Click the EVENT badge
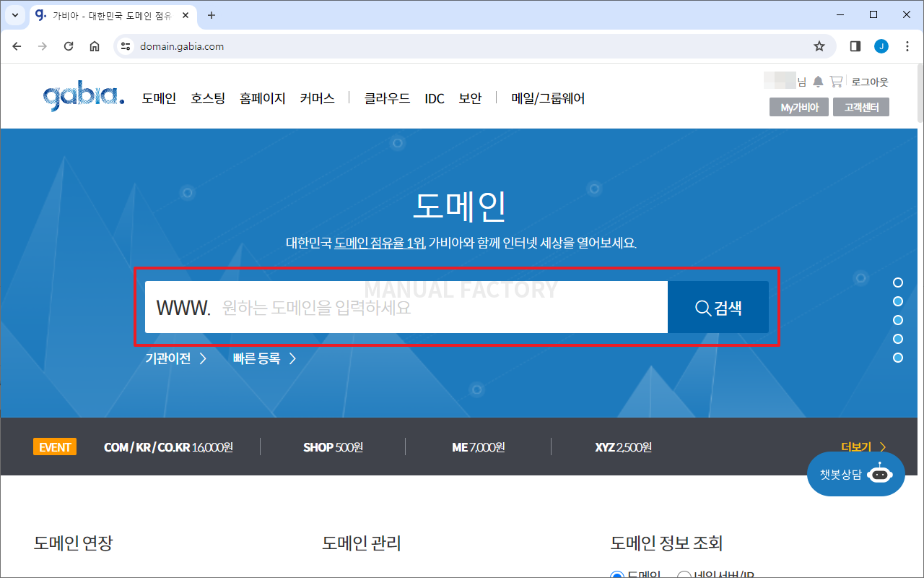This screenshot has height=578, width=924. coord(55,447)
